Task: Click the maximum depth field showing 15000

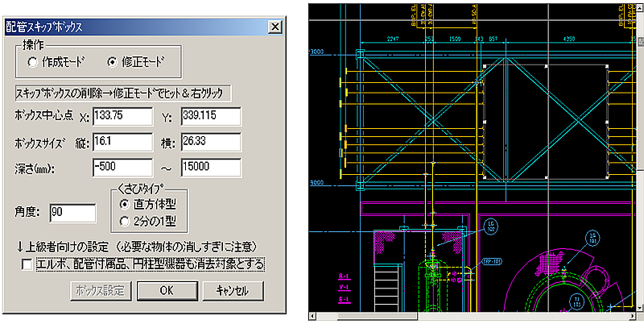Action: tap(212, 169)
